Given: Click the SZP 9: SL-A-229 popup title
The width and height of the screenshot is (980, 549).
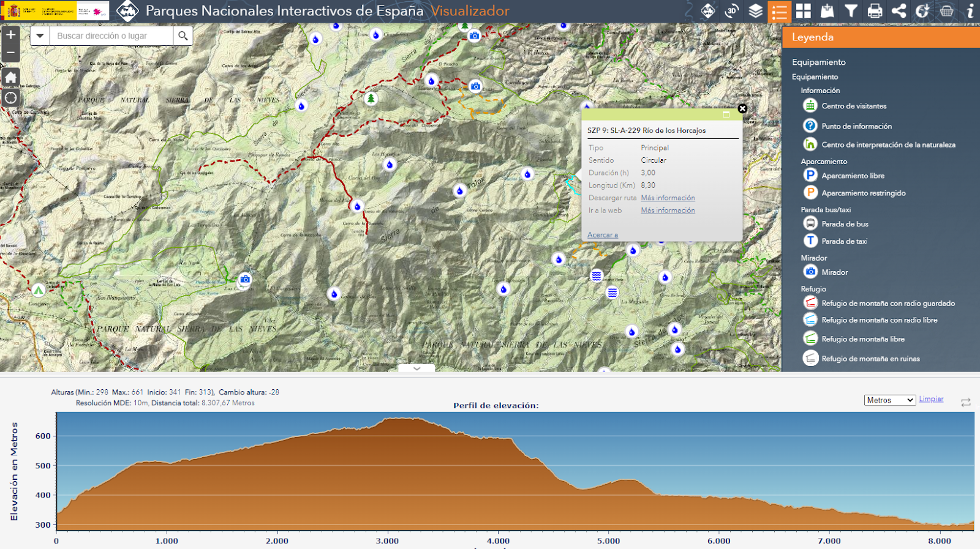Looking at the screenshot, I should pos(646,130).
